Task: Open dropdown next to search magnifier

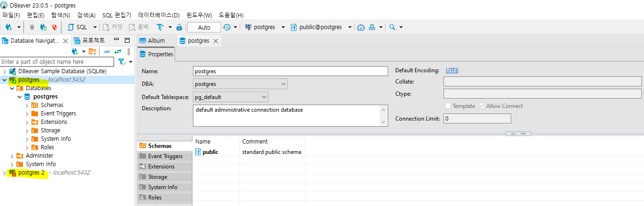Action: point(401,27)
